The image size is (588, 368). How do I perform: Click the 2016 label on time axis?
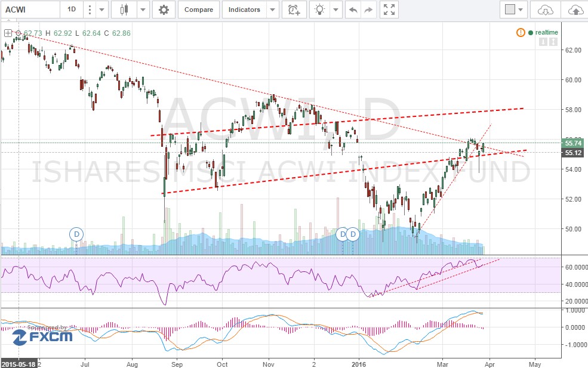click(359, 364)
